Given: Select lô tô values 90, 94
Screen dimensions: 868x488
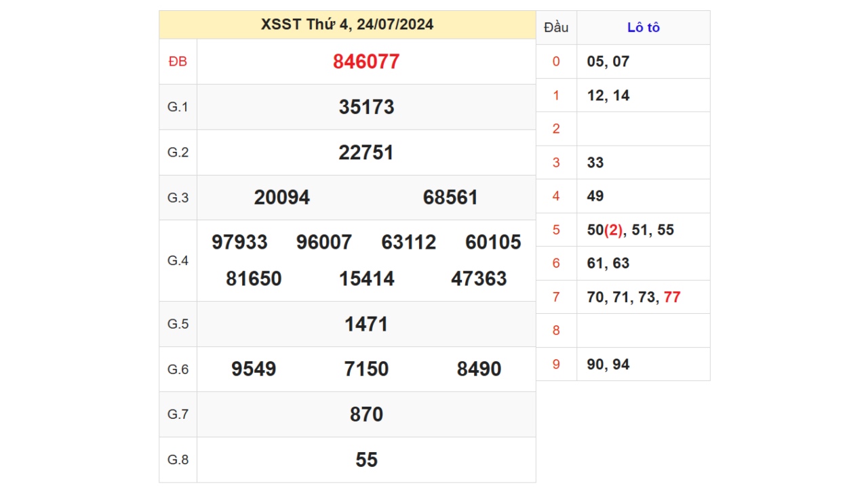Looking at the screenshot, I should click(608, 365).
